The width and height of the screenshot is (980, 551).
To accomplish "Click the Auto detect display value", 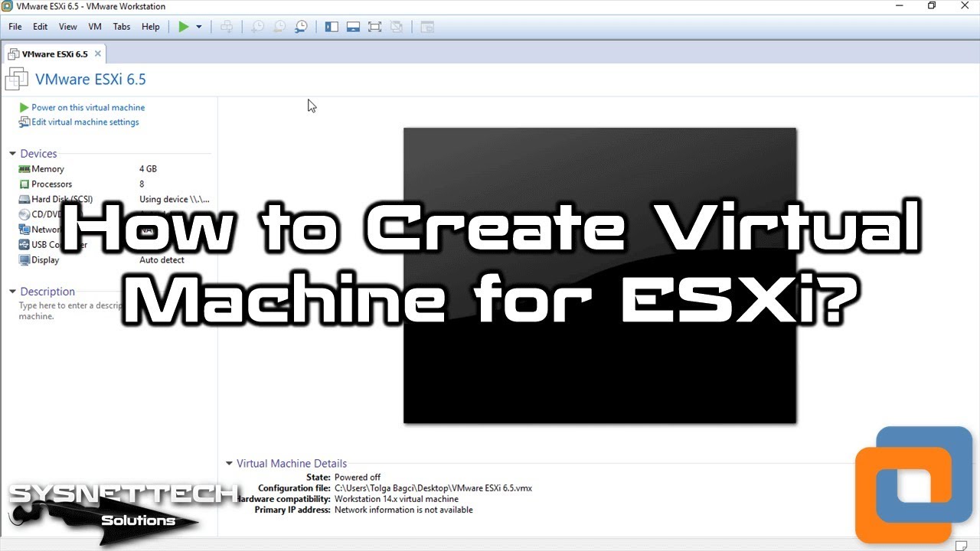I will [x=162, y=260].
